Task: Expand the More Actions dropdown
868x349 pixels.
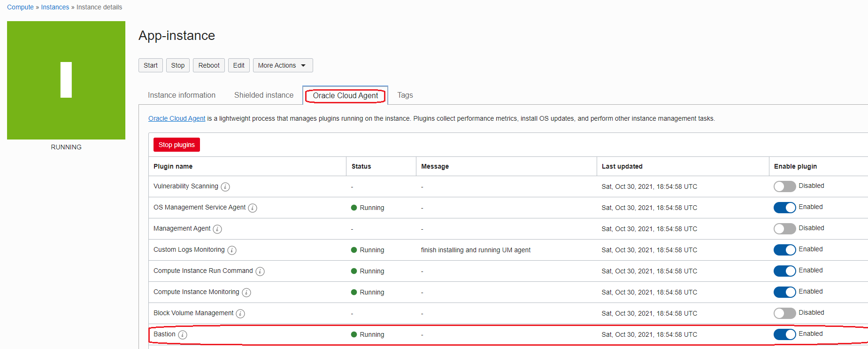Action: (283, 65)
